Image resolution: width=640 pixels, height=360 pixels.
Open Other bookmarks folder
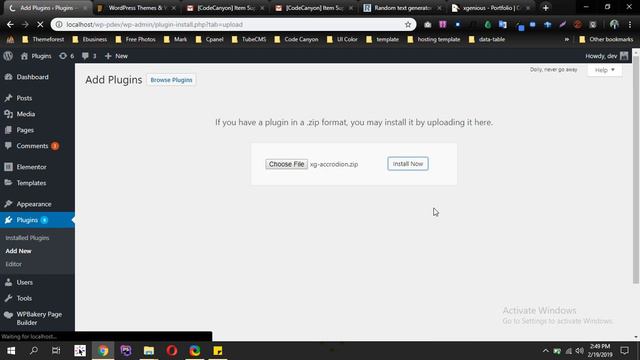606,40
